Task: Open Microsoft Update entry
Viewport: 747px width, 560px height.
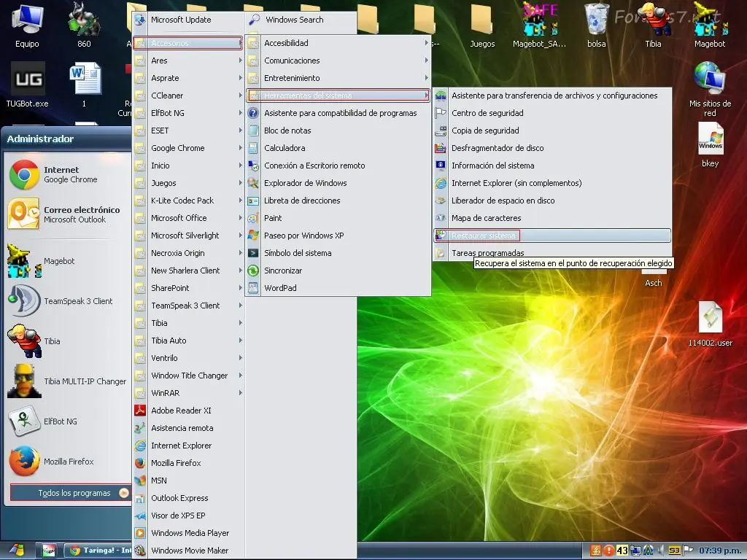Action: click(x=187, y=20)
